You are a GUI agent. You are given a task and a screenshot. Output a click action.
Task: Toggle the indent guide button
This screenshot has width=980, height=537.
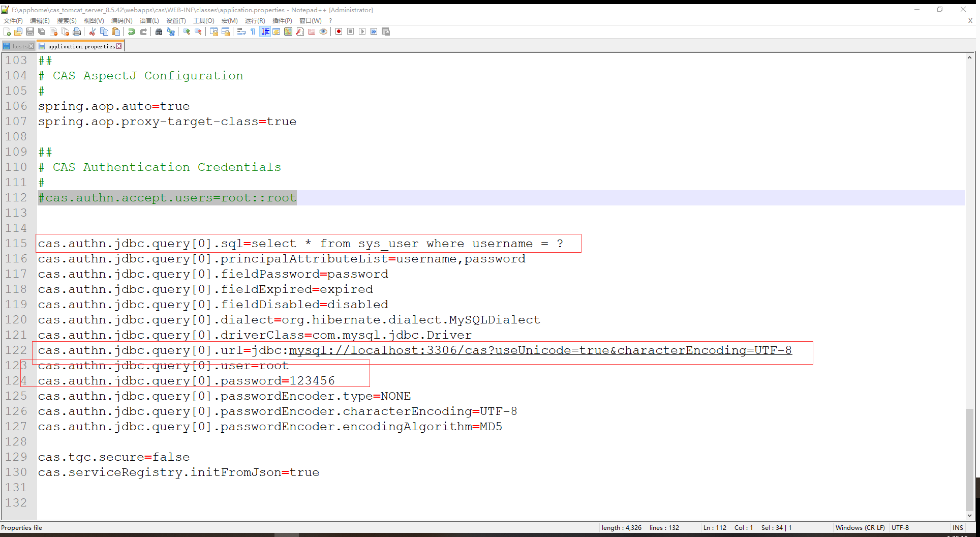point(265,32)
